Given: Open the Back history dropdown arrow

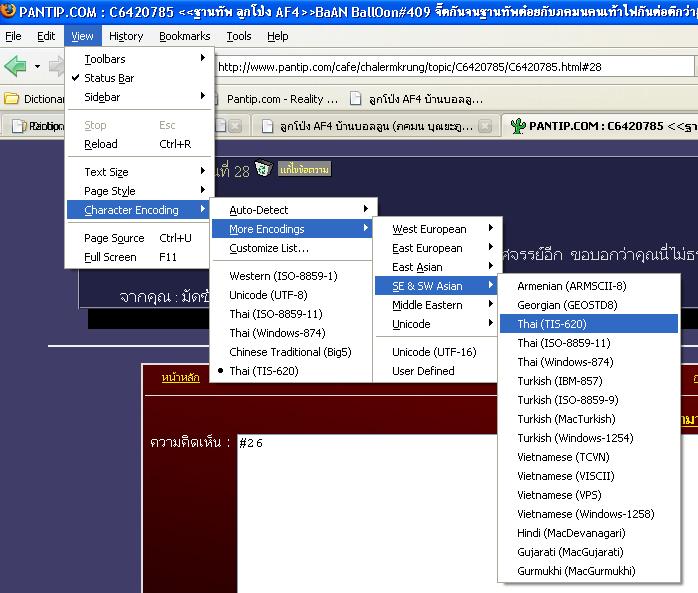Looking at the screenshot, I should coord(37,67).
